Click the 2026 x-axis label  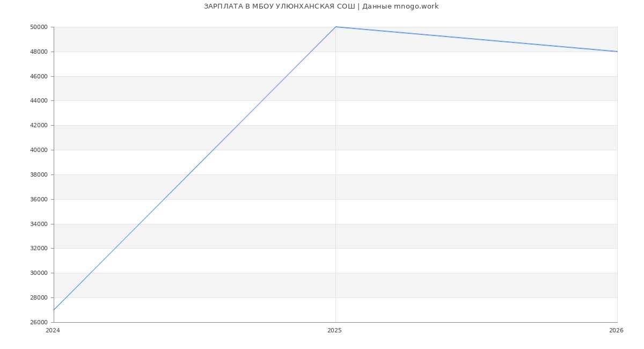pyautogui.click(x=616, y=330)
